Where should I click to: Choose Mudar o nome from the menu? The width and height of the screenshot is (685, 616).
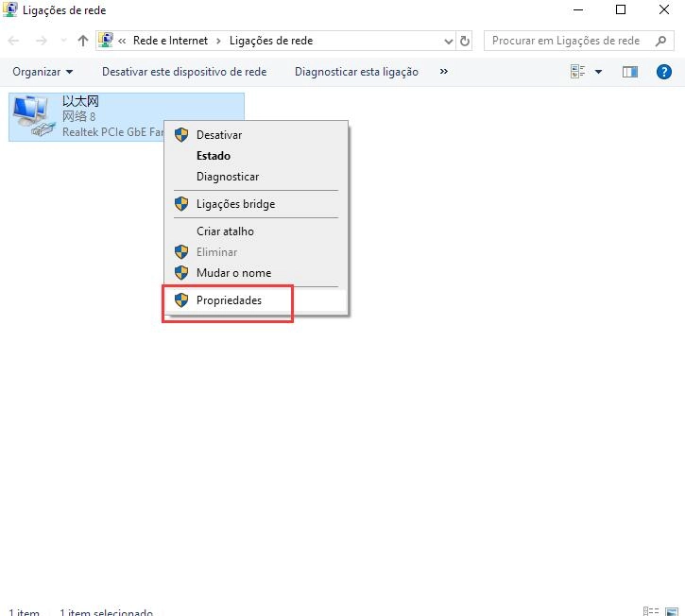coord(256,273)
